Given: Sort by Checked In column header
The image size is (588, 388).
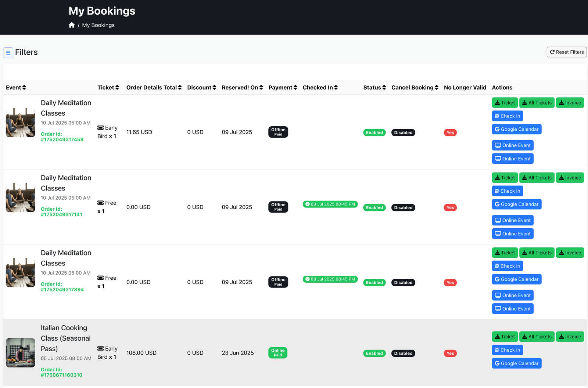Looking at the screenshot, I should [320, 87].
